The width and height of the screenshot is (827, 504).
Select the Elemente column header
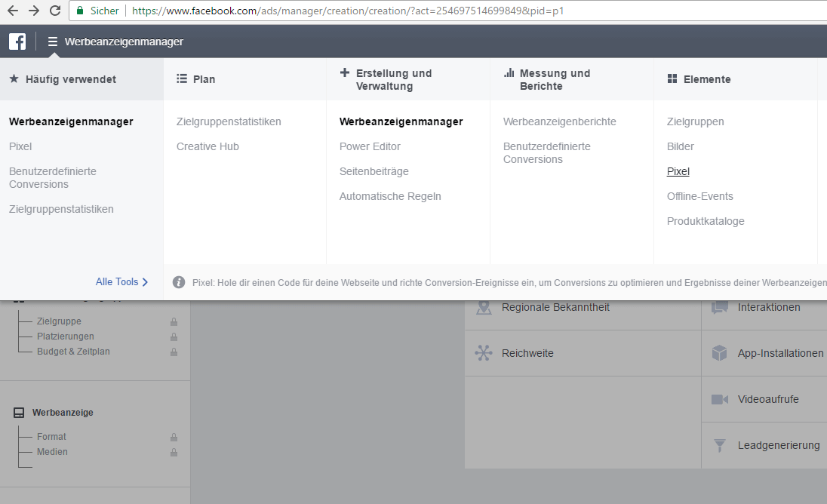(735, 79)
